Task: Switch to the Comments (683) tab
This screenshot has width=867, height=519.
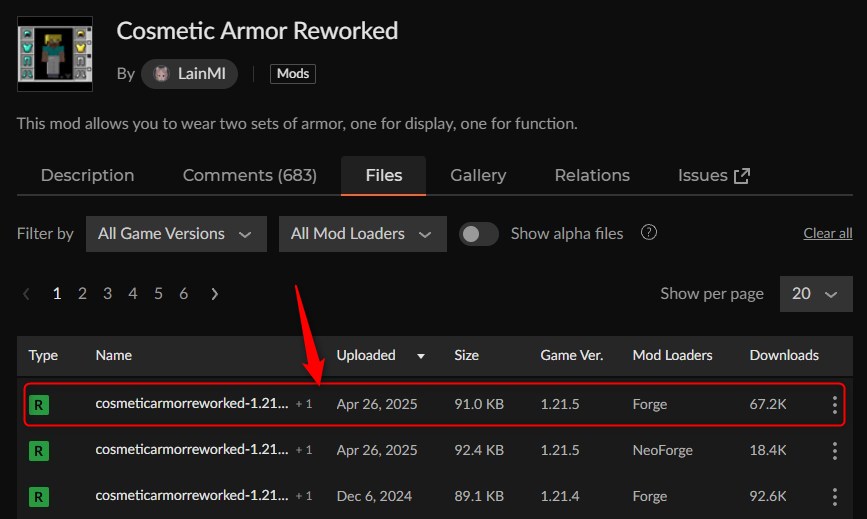Action: tap(249, 176)
